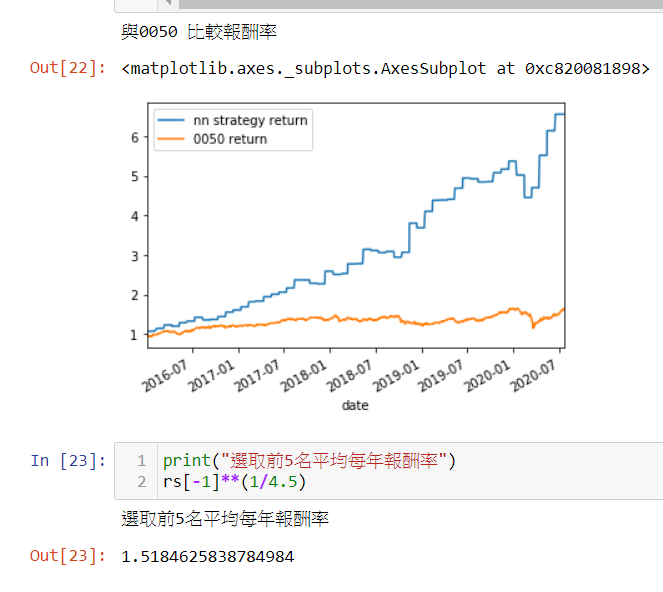Click printed output 選取前5名平均每年報酬率

pyautogui.click(x=225, y=518)
